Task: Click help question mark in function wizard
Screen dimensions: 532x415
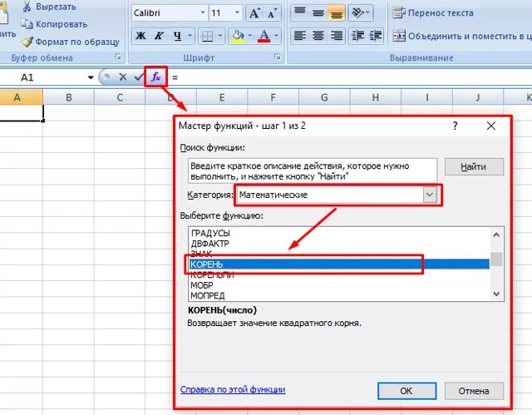Action: (455, 126)
